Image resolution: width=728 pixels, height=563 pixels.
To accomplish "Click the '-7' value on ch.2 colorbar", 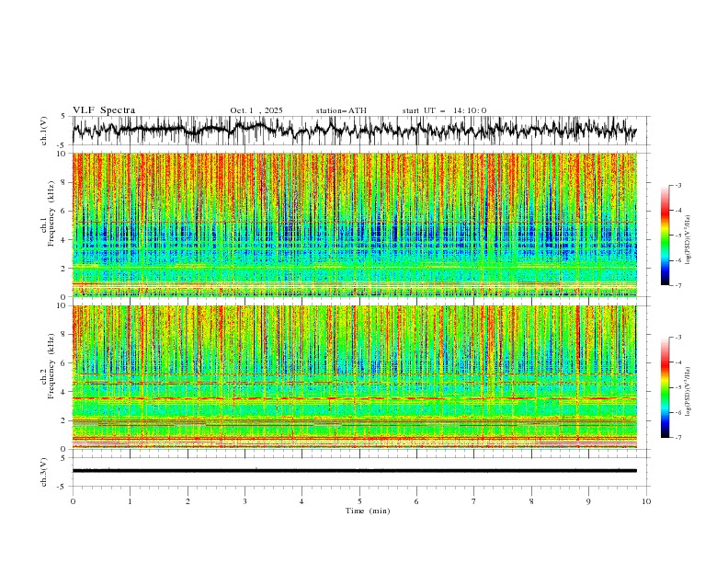I will tap(678, 438).
